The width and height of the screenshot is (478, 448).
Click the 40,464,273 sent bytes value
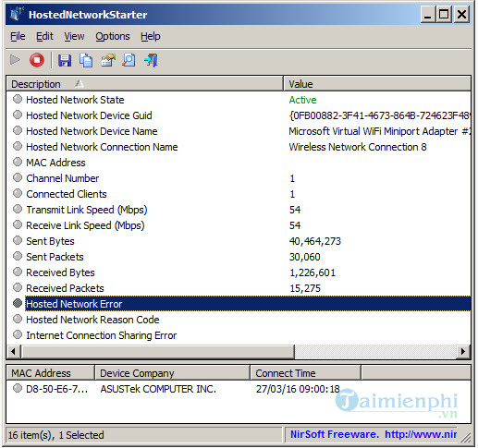315,241
